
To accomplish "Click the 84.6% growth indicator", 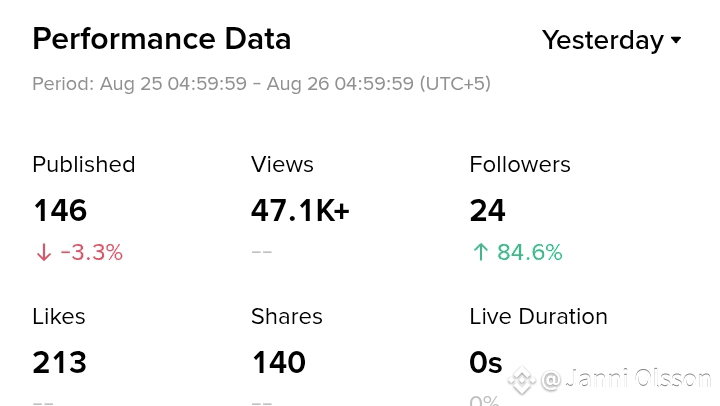I will click(530, 252).
